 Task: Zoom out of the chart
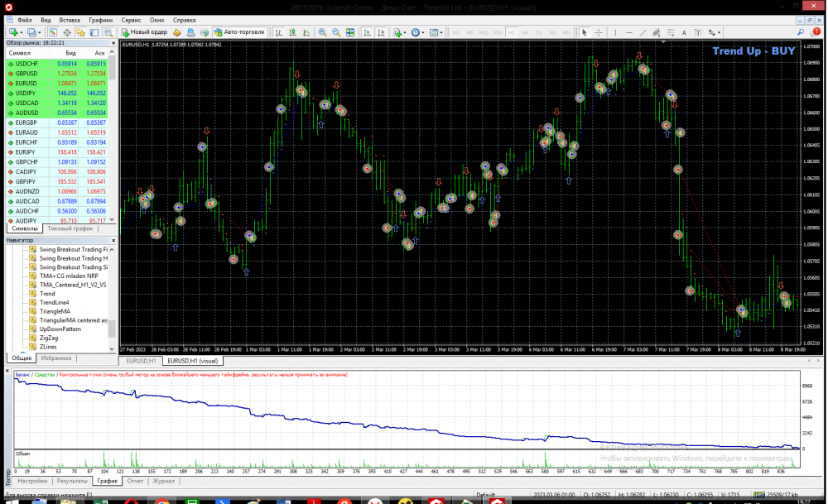(336, 32)
